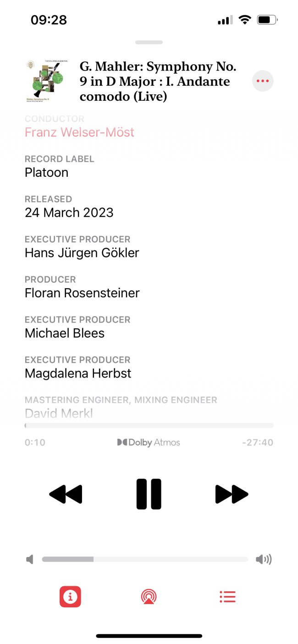298x644 pixels.
Task: Open the AirPlay output picker
Action: pyautogui.click(x=149, y=597)
